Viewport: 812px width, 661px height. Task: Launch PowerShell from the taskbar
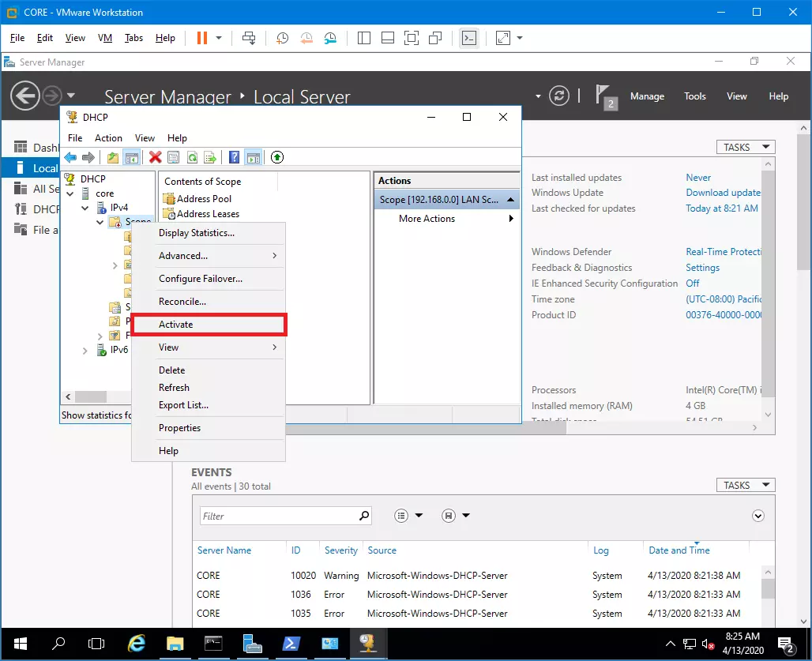(291, 644)
